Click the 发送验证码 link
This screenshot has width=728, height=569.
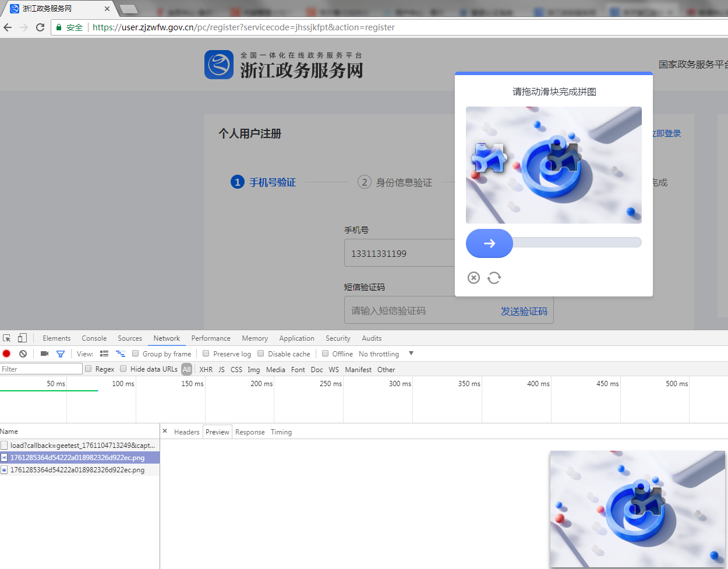click(x=524, y=311)
